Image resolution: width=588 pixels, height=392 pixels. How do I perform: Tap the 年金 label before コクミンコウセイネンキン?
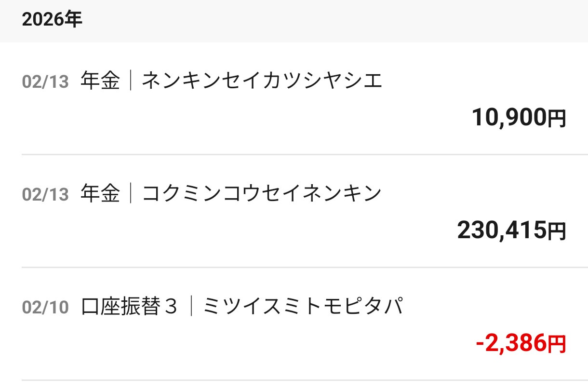click(x=100, y=194)
